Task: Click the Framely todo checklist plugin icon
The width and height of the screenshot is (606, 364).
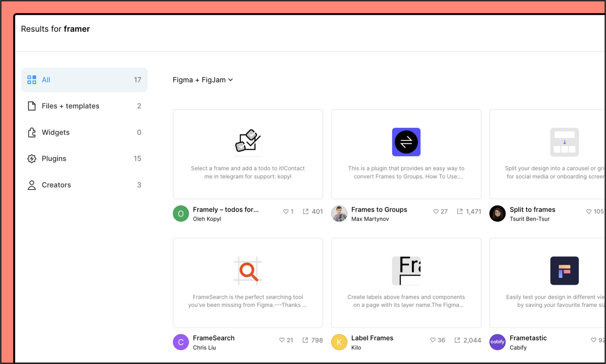Action: pos(248,142)
